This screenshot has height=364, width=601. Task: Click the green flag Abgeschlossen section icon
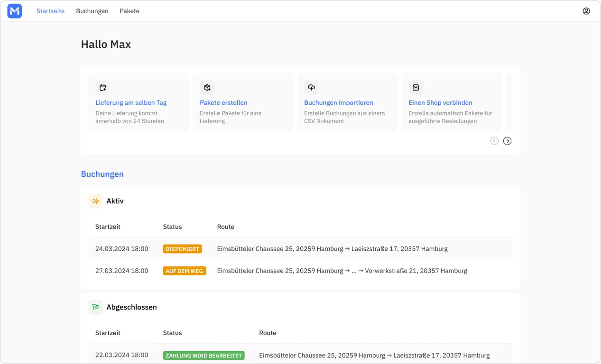(x=95, y=307)
